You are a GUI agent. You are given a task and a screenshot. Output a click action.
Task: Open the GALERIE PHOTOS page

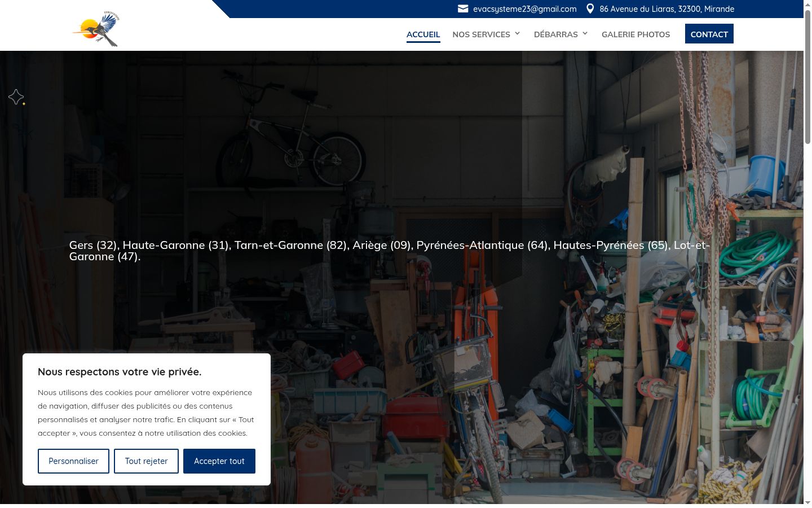pyautogui.click(x=636, y=34)
